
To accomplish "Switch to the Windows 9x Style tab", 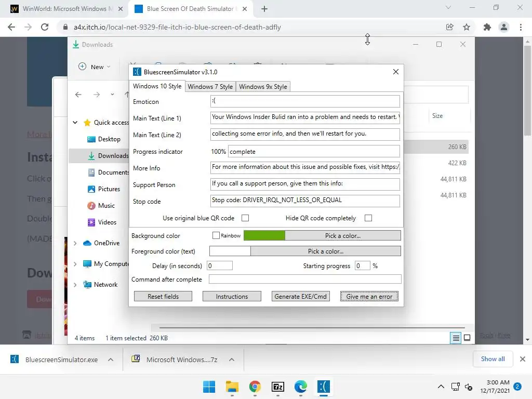I will [263, 87].
